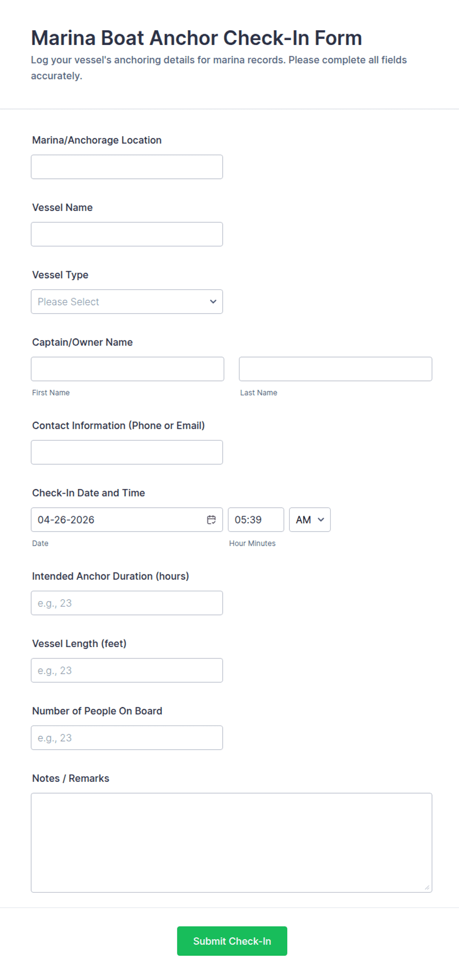The image size is (459, 980).
Task: Select the Number of People On Board field
Action: tap(126, 738)
